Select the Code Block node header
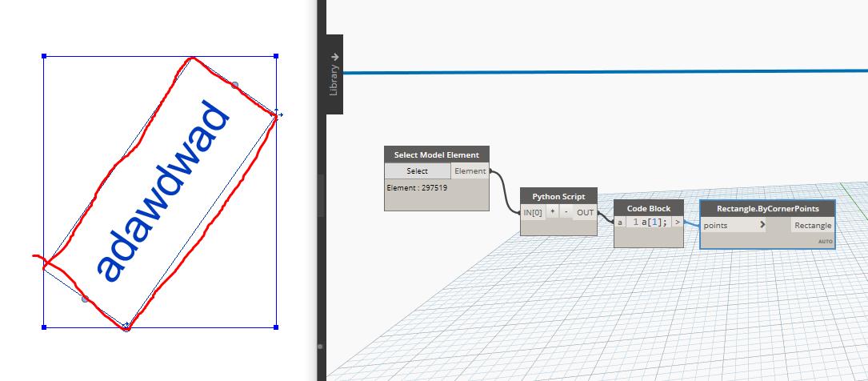Viewport: 868px width, 381px height. pyautogui.click(x=649, y=208)
